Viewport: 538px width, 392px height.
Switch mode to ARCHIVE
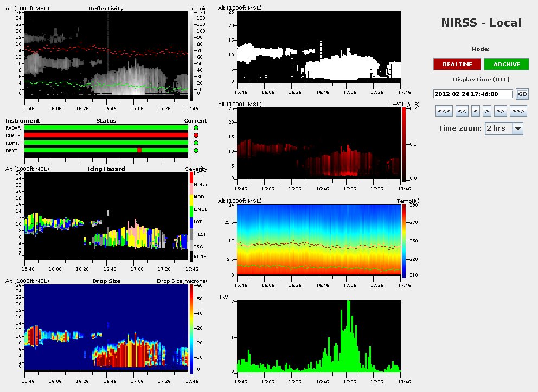[x=506, y=64]
